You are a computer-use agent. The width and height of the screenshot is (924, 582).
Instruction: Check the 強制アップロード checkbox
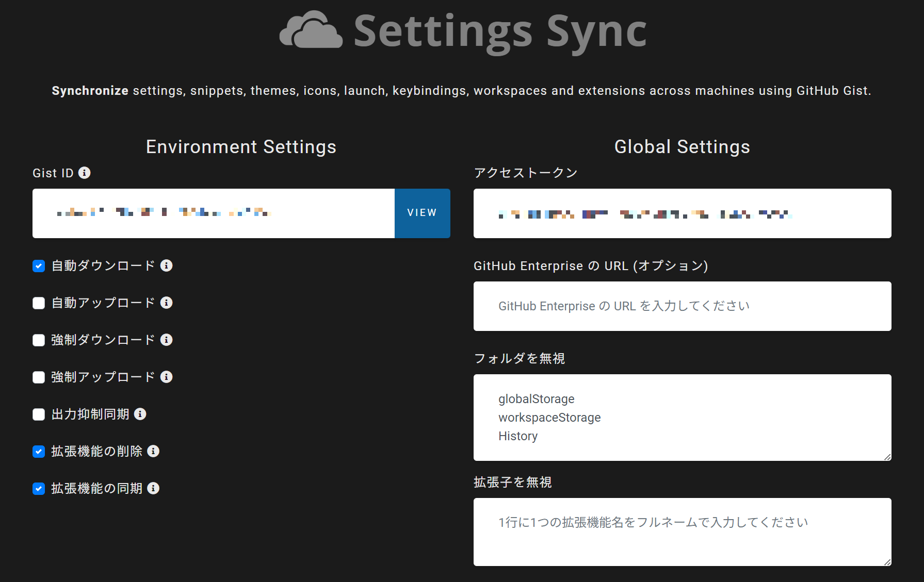pyautogui.click(x=39, y=377)
